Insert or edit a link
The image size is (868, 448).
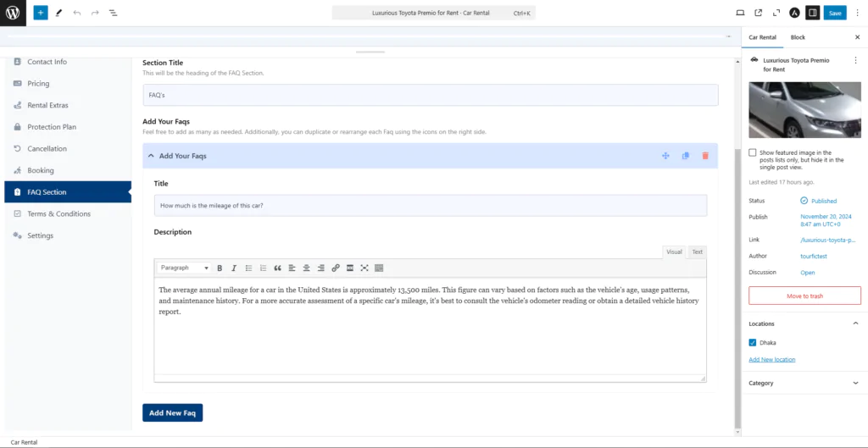(336, 268)
